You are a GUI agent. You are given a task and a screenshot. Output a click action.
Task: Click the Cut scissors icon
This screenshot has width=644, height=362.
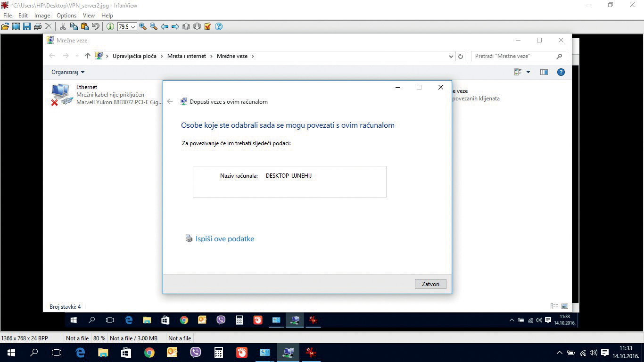point(63,27)
